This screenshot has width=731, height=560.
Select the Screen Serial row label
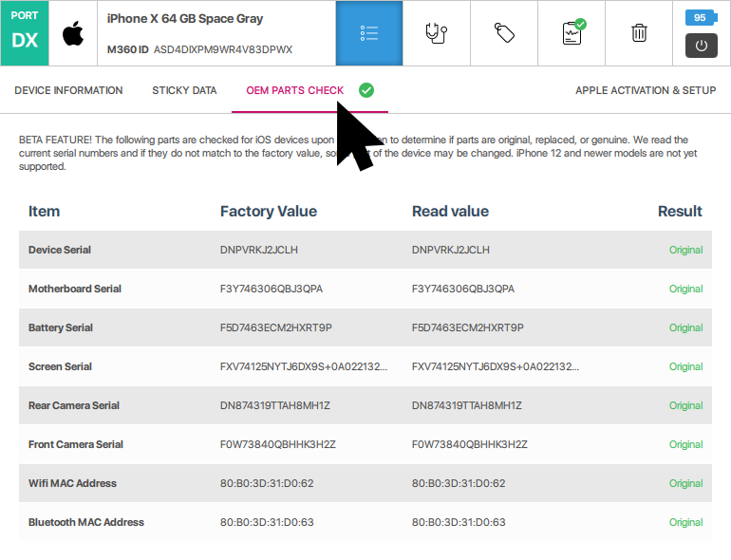(x=60, y=366)
